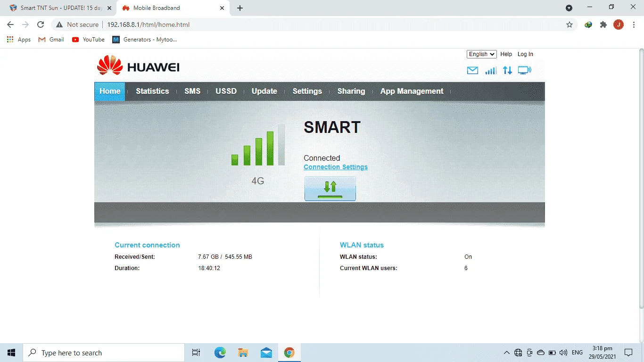Image resolution: width=644 pixels, height=362 pixels.
Task: Go to the Home tab
Action: [110, 91]
